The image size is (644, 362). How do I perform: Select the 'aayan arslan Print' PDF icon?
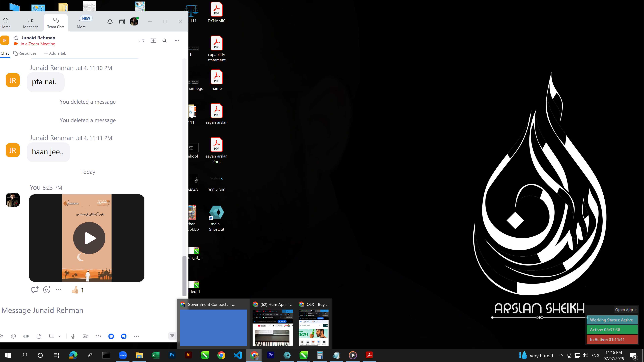coord(217,150)
